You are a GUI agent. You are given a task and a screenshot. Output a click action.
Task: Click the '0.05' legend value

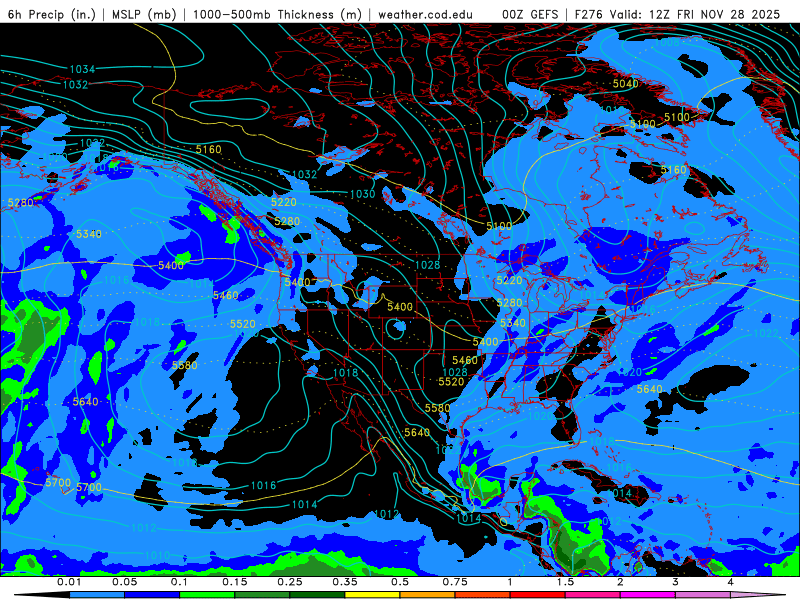pos(124,582)
